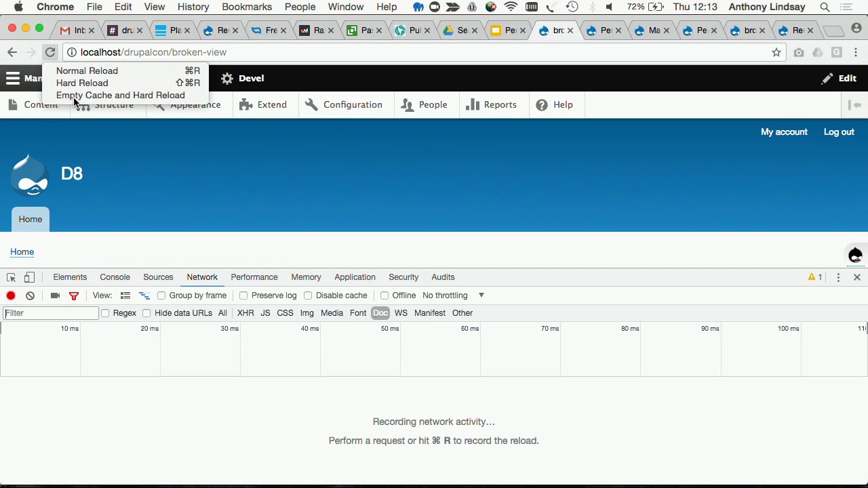Screen dimensions: 868x488
Task: Click the Home breadcrumb link
Action: [22, 252]
